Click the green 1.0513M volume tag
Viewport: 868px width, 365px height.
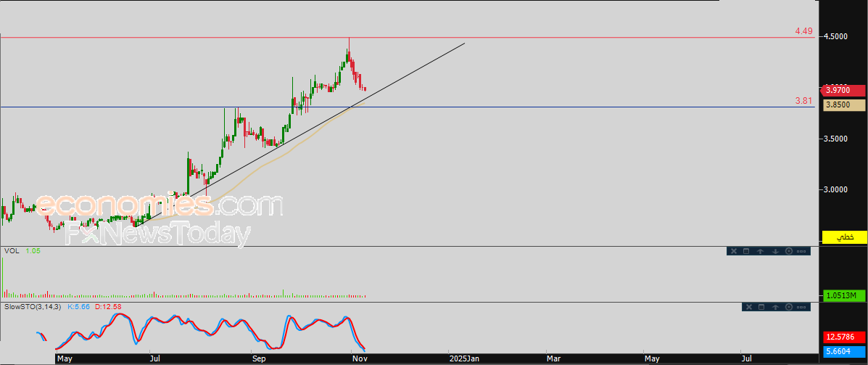(844, 295)
